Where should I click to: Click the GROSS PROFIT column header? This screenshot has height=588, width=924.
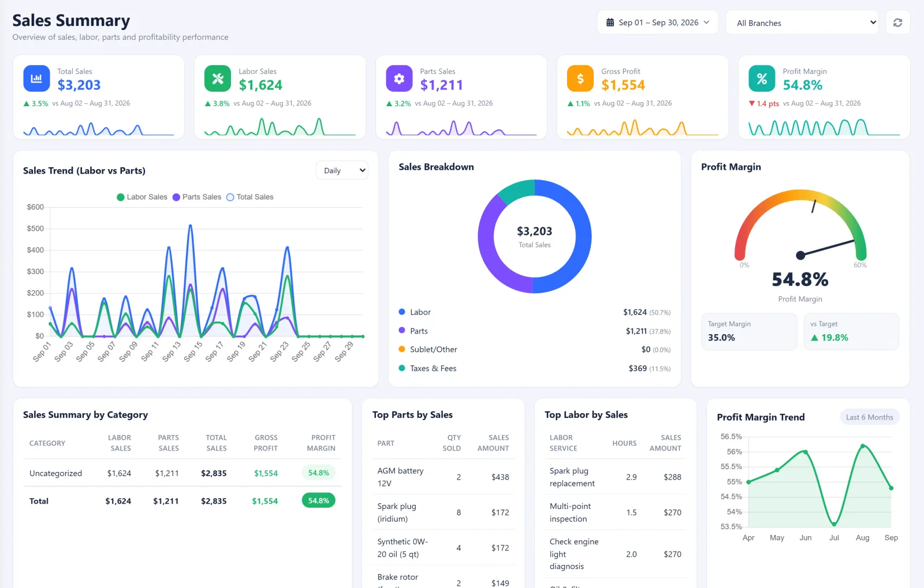[x=266, y=443]
